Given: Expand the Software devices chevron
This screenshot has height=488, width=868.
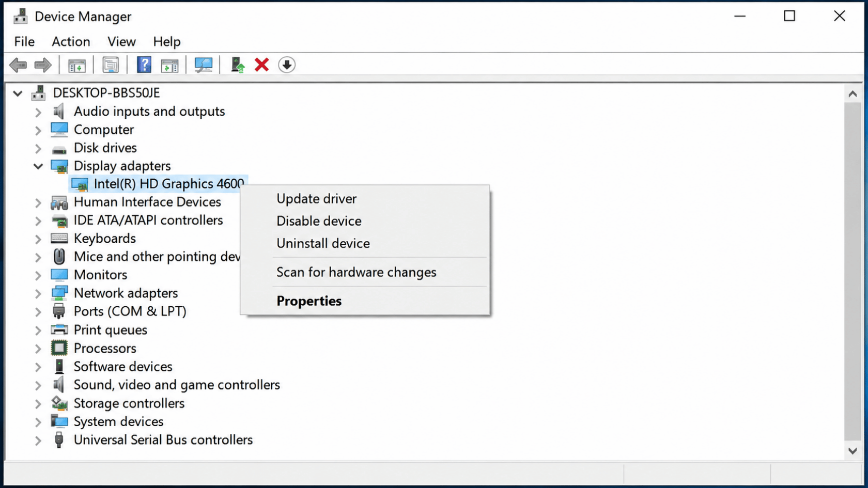Looking at the screenshot, I should [x=38, y=367].
